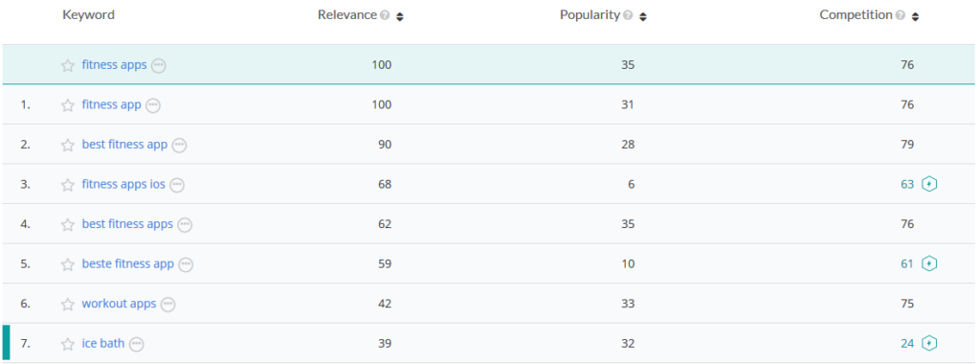Click hexagon badge beside competition 61

(930, 264)
